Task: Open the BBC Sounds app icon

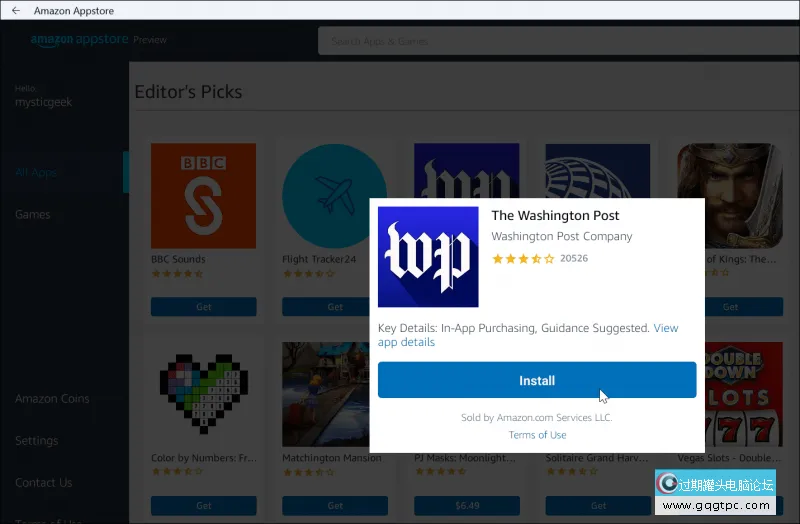Action: 203,196
